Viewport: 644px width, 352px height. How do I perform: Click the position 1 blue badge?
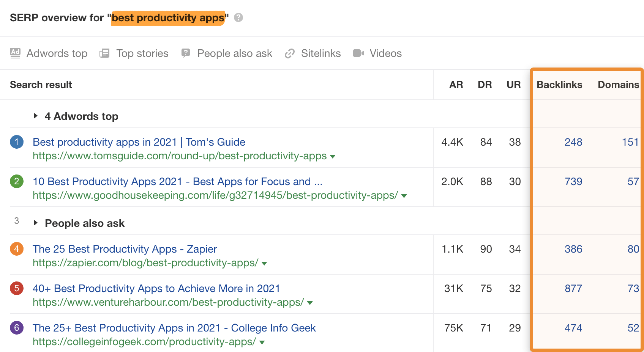[x=17, y=142]
